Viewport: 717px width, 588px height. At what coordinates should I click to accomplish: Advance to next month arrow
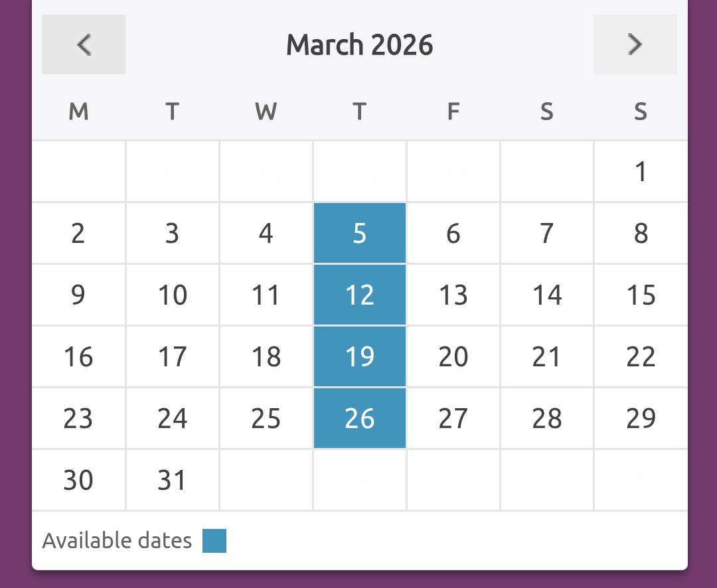[x=635, y=44]
